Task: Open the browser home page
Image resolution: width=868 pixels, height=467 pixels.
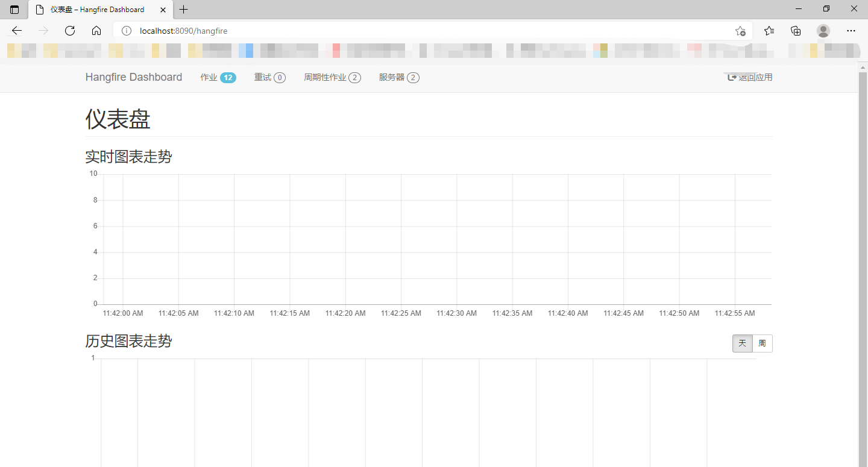Action: tap(96, 31)
